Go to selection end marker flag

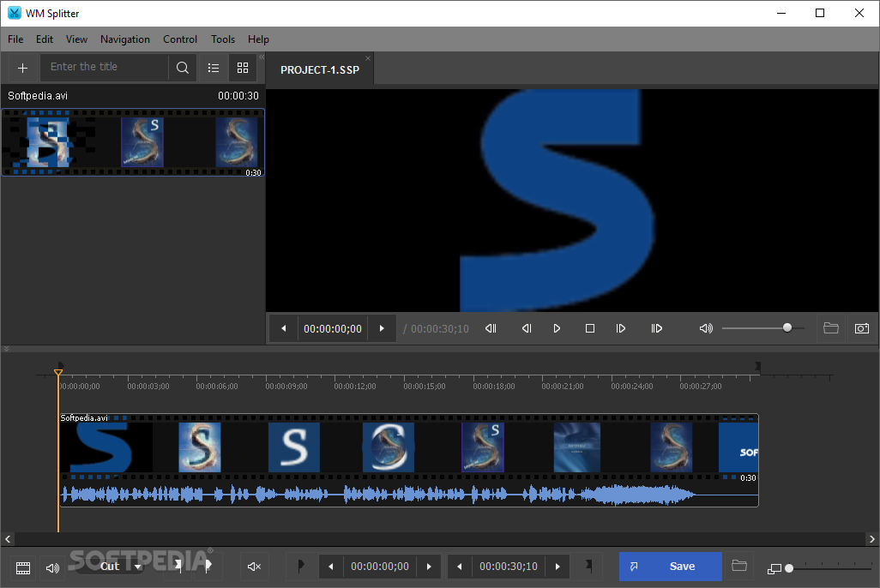click(588, 566)
